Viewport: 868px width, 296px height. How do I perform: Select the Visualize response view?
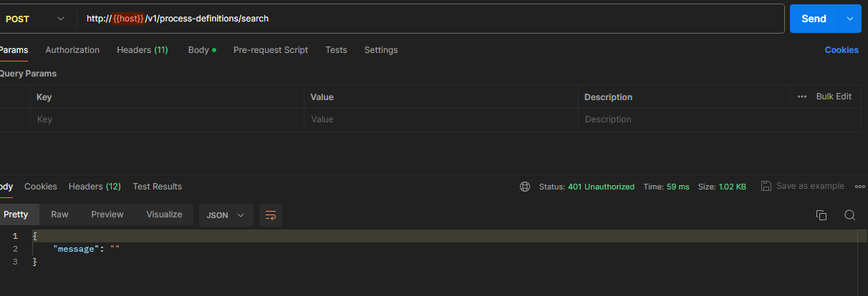(164, 214)
